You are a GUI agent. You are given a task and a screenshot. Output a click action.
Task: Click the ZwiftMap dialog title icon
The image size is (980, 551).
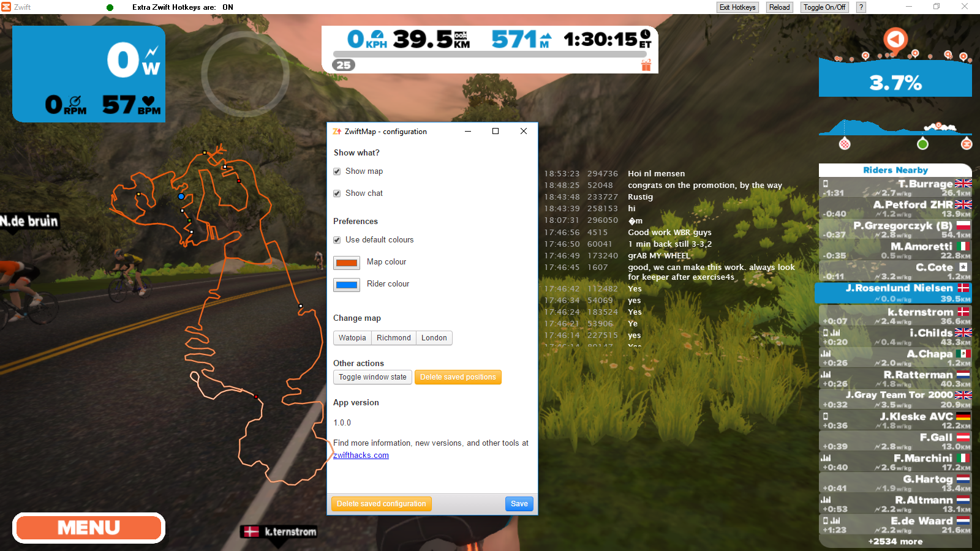point(337,131)
